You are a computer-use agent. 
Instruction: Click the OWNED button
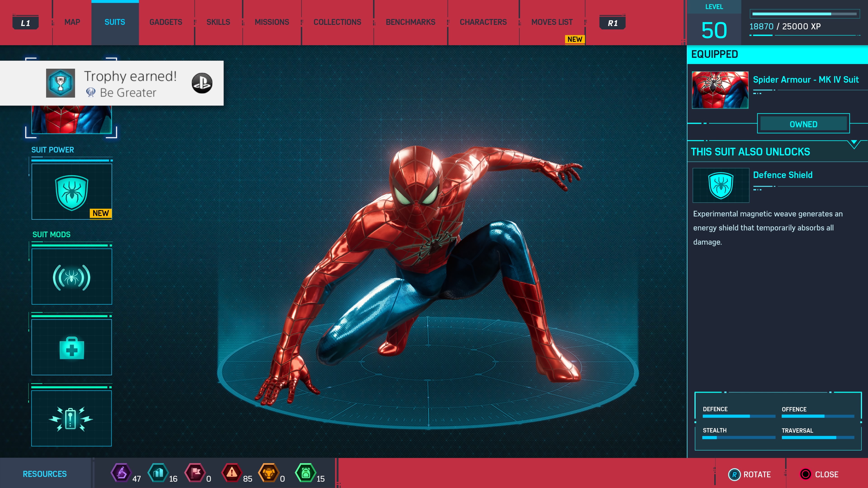803,124
